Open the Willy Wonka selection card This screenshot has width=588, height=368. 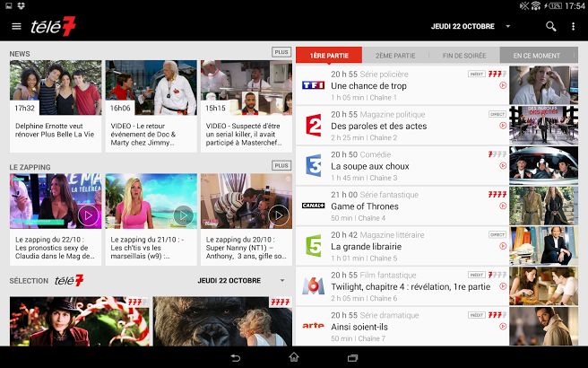pos(80,321)
